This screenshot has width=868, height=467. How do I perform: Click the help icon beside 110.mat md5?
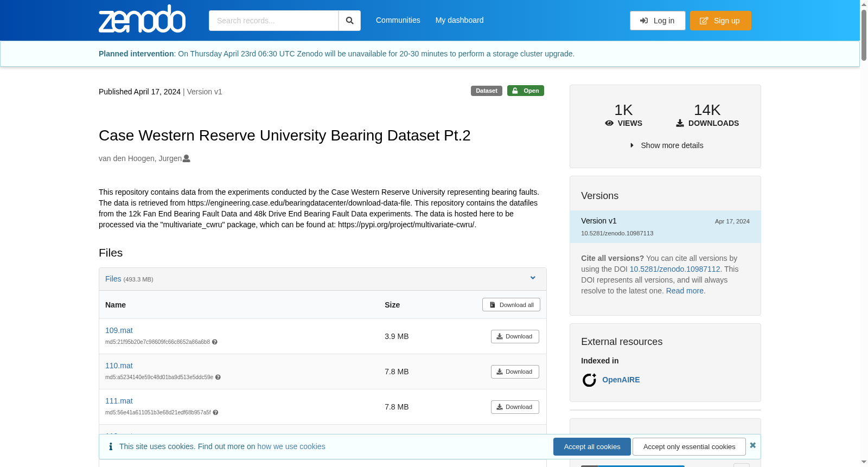pos(218,378)
